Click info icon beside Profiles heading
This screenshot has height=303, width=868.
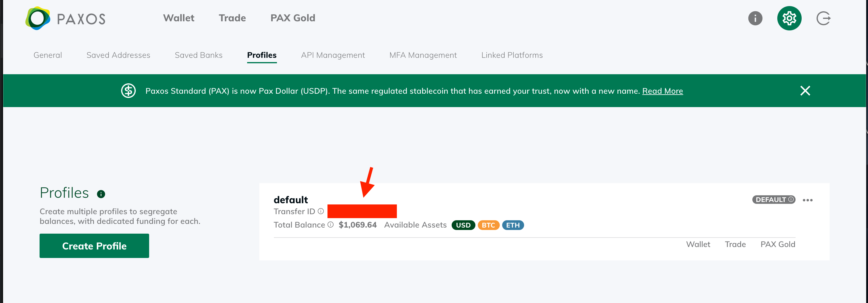[x=101, y=194]
